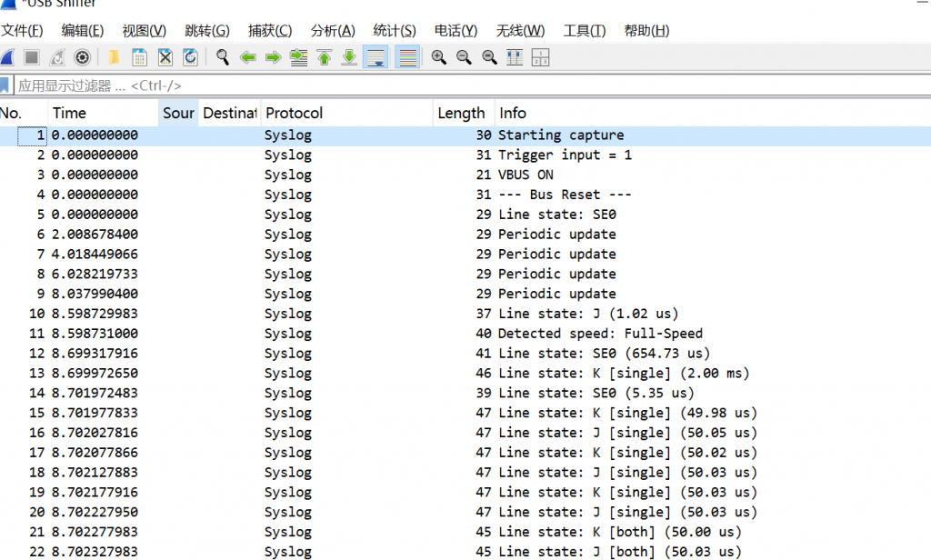This screenshot has height=560, width=931.
Task: Find a packet with magnifier icon
Action: 223,57
